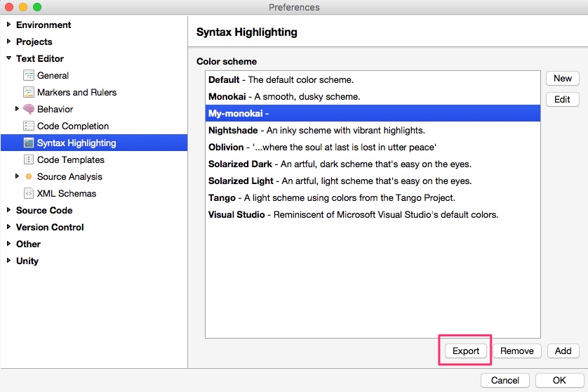Select the Oblivion color scheme
Viewport: 588px width, 392px height.
point(373,148)
